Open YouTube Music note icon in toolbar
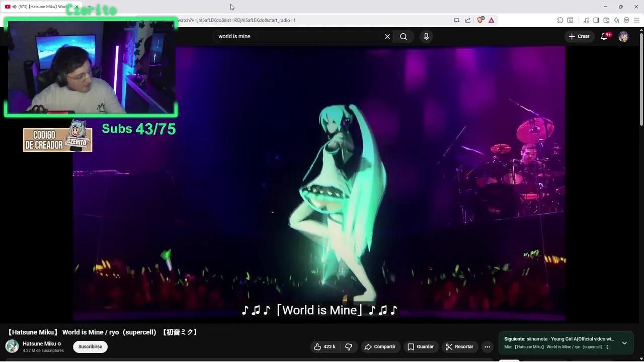 point(586,20)
